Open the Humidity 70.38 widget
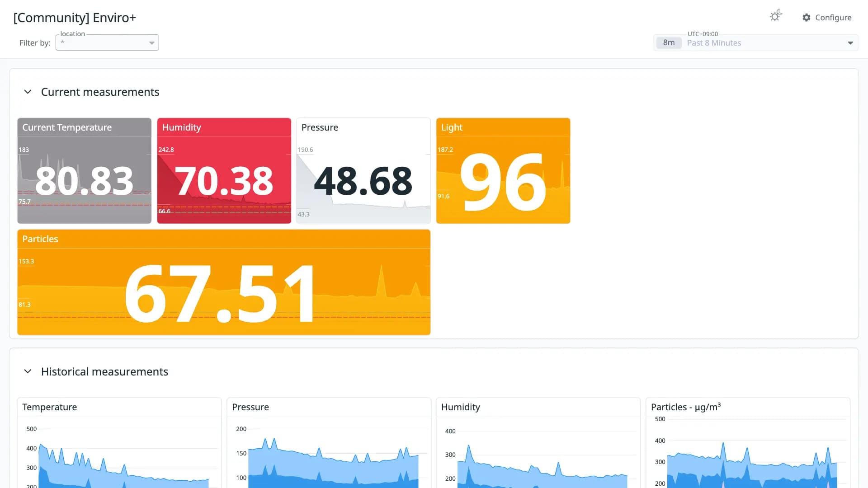Viewport: 868px width, 488px height. [224, 171]
